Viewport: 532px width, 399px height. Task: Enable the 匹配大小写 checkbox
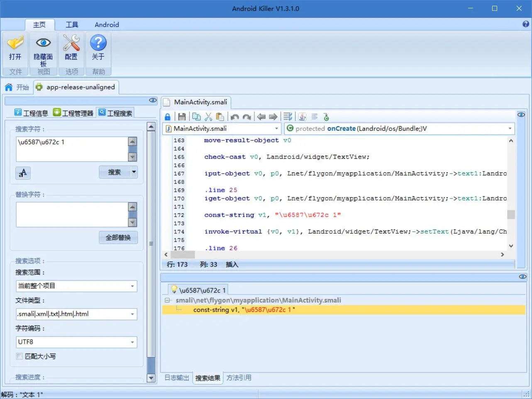(19, 356)
